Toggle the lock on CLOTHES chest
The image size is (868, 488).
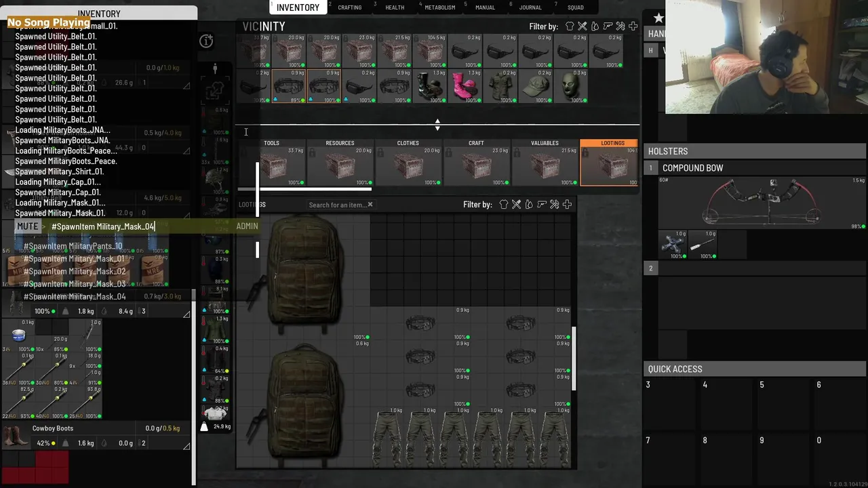[x=380, y=154]
